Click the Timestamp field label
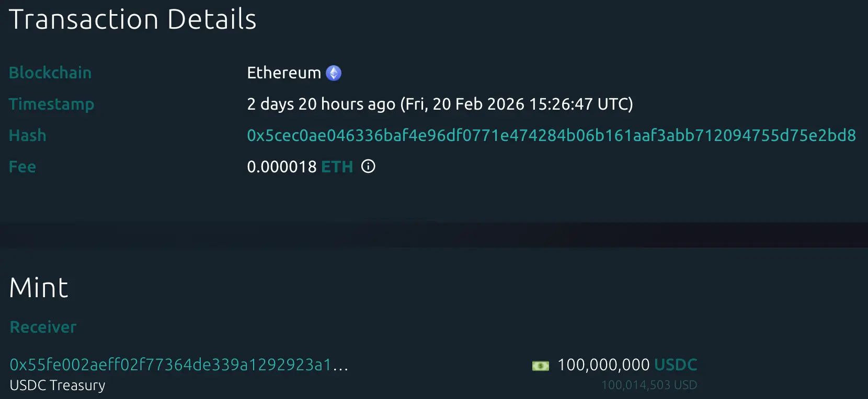The width and height of the screenshot is (868, 399). 51,104
